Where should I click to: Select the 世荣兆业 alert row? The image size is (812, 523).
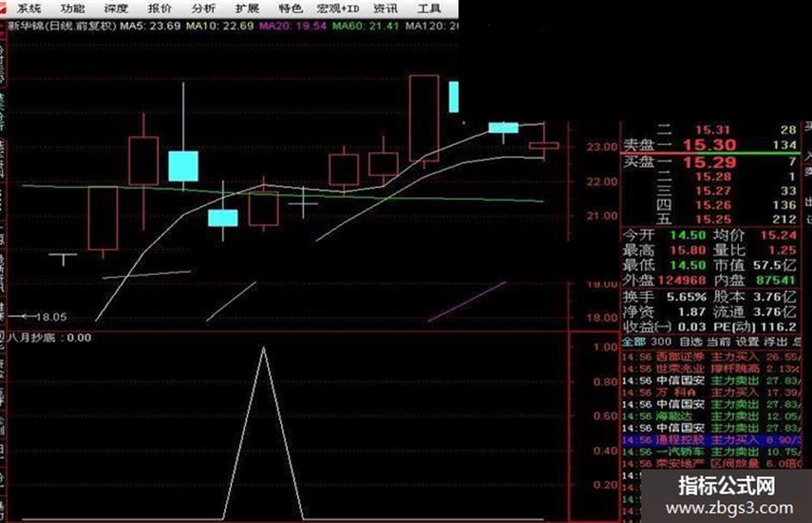711,368
